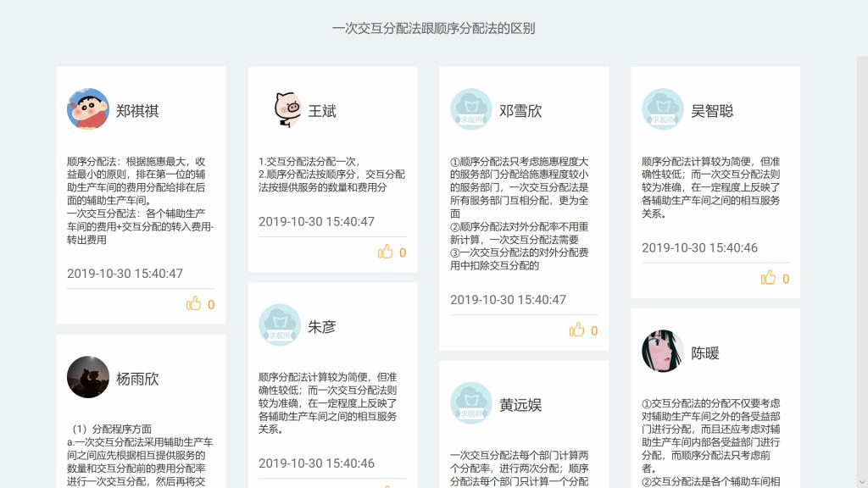
Task: Give a thumbs-up to 邓雪欣's answer
Action: tap(577, 330)
